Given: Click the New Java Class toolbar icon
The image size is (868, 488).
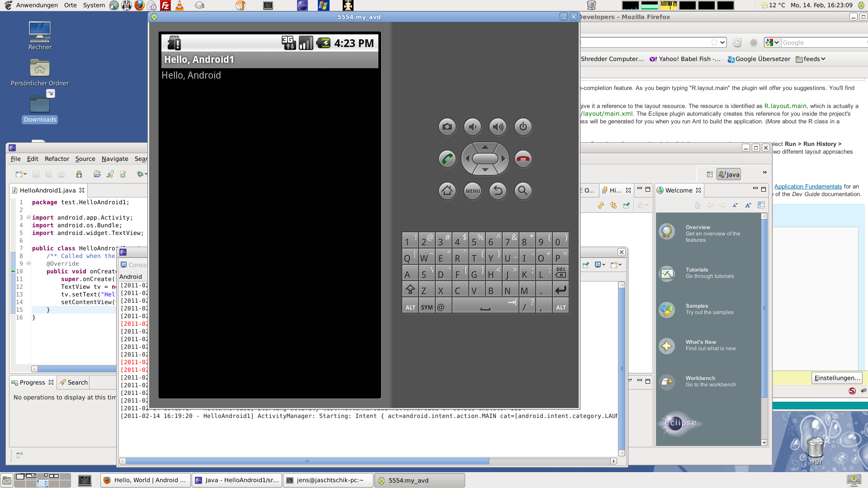Looking at the screenshot, I should pyautogui.click(x=123, y=174).
